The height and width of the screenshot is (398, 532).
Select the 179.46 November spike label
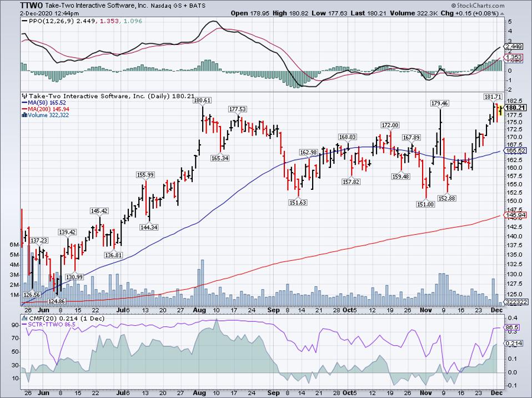pyautogui.click(x=439, y=103)
